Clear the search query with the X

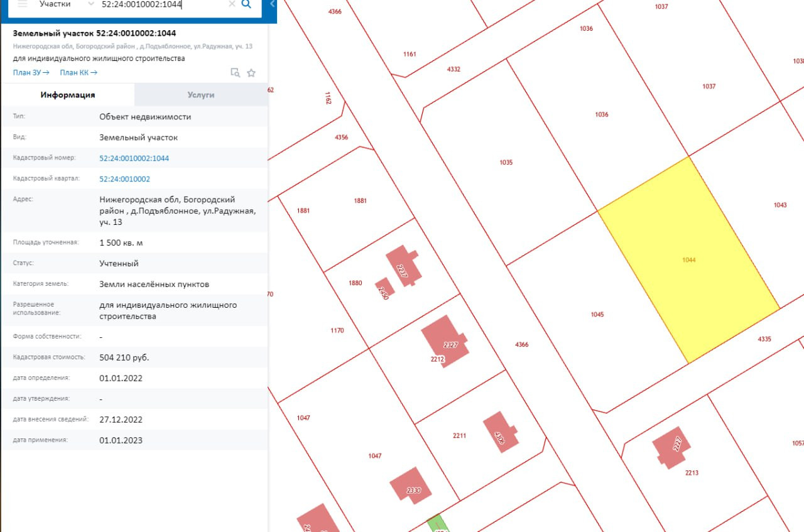click(x=232, y=4)
